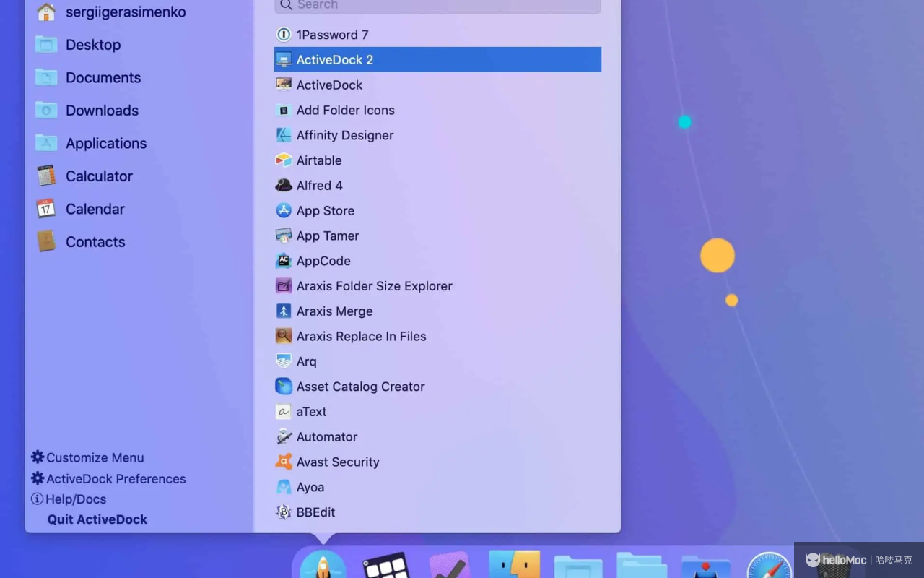The height and width of the screenshot is (578, 924).
Task: Open the Downloads folder shortcut
Action: [87, 111]
